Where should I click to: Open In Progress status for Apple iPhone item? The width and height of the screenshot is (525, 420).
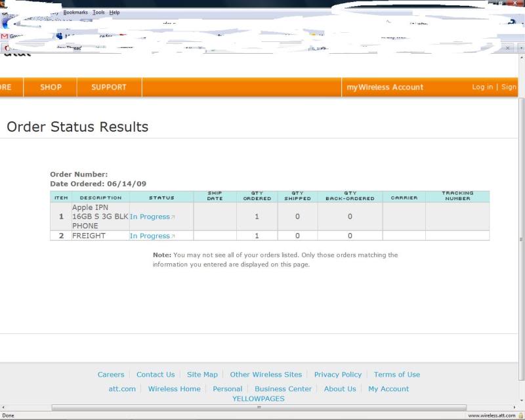pyautogui.click(x=150, y=217)
